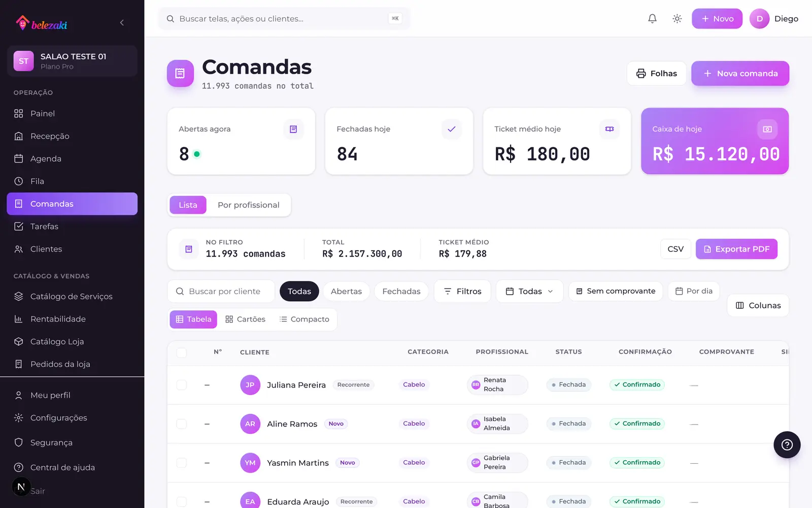Click the Ticket médio hoje ticket icon

[x=610, y=129]
